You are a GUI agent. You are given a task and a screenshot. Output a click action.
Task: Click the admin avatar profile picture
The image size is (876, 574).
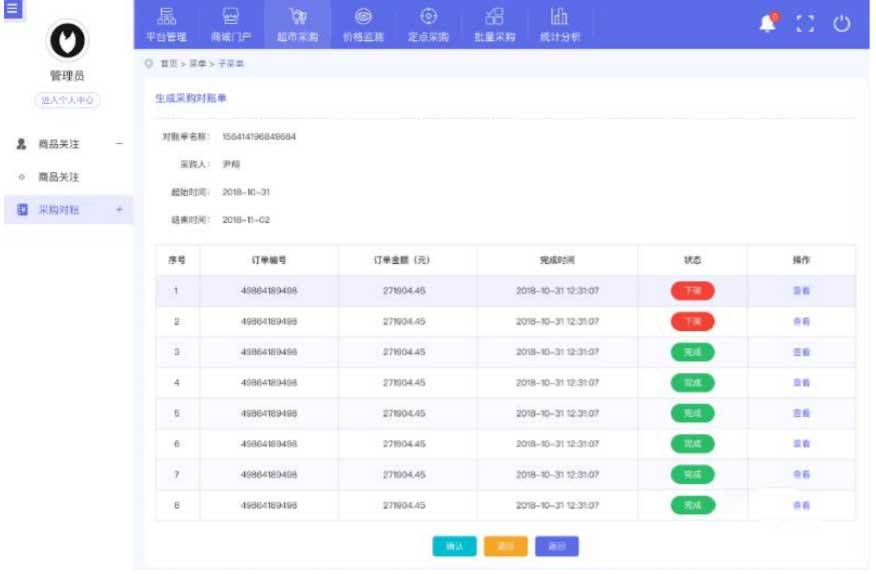[x=67, y=40]
